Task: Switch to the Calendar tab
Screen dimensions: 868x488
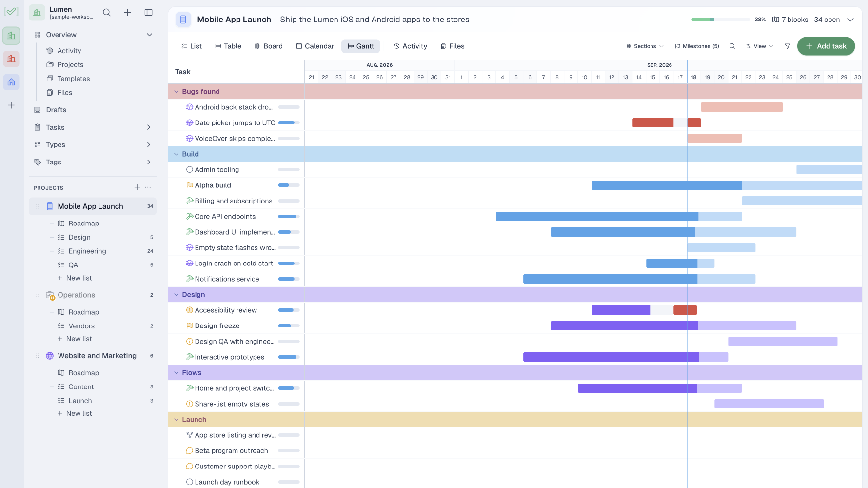Action: pyautogui.click(x=315, y=46)
